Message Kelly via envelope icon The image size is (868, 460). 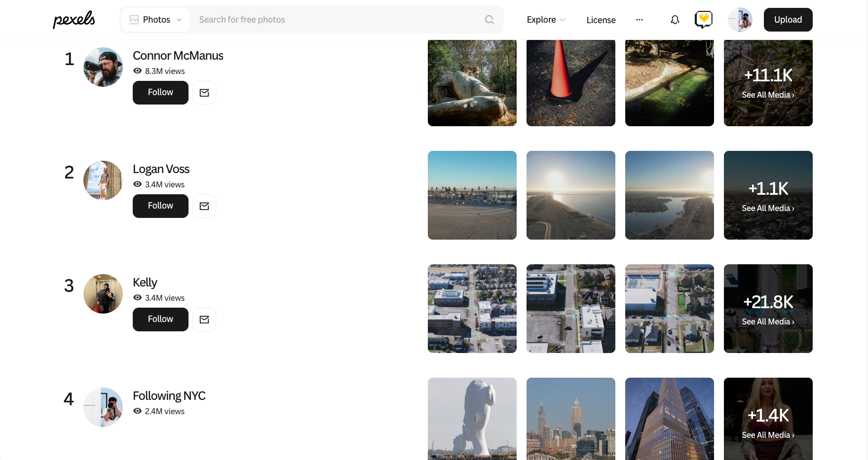[x=204, y=319]
